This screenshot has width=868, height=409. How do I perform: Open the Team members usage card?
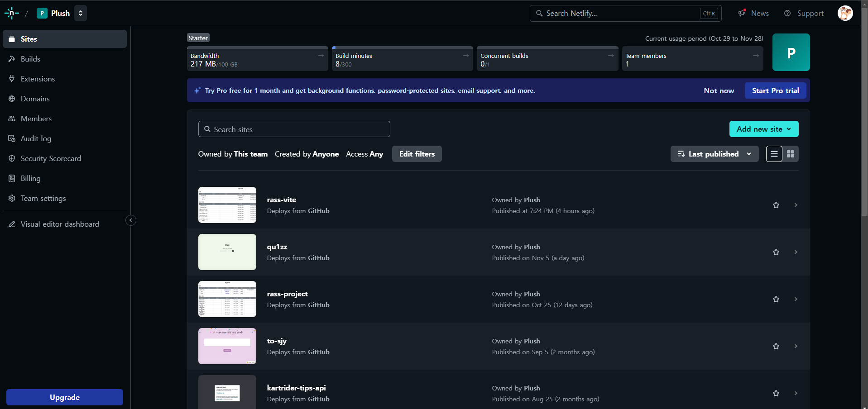(x=692, y=59)
